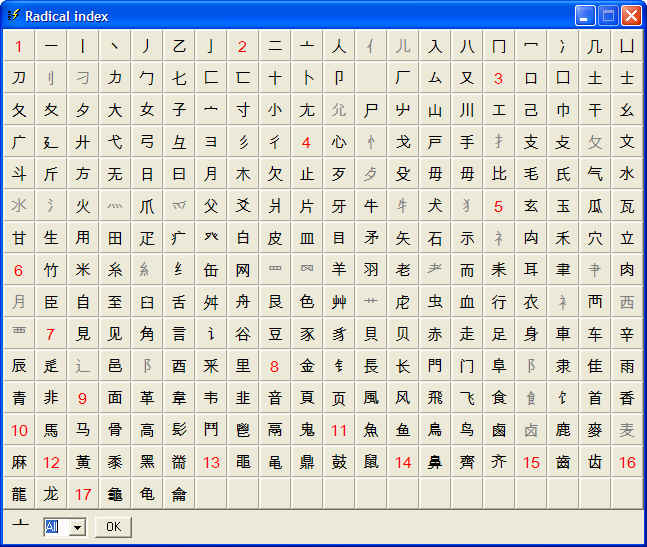The image size is (647, 547).
Task: Select the traditional radical 門 (gate)
Action: tap(435, 366)
